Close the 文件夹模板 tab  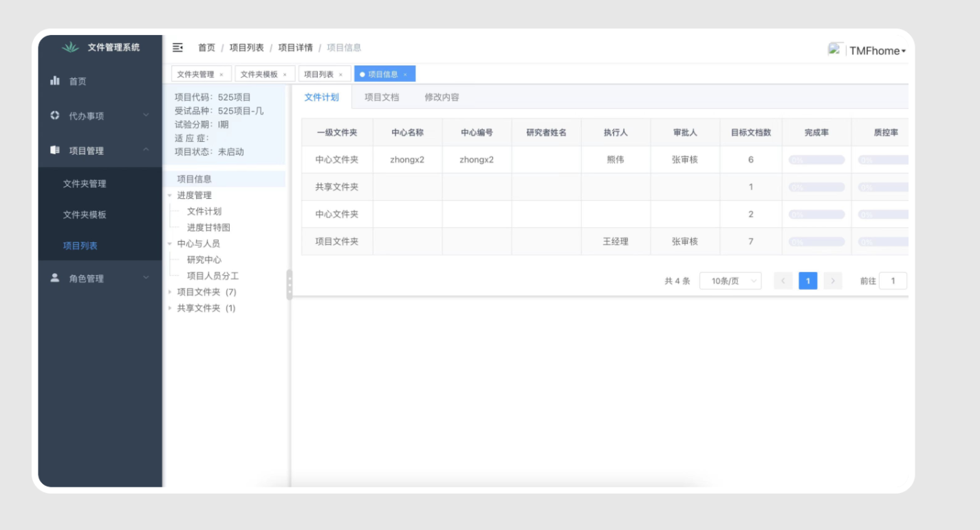pyautogui.click(x=285, y=74)
